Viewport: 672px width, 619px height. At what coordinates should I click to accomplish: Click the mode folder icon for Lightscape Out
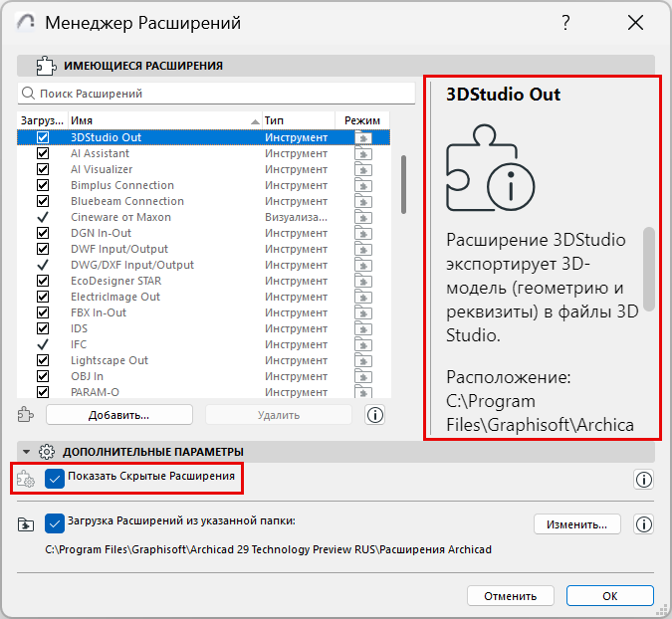pyautogui.click(x=363, y=360)
